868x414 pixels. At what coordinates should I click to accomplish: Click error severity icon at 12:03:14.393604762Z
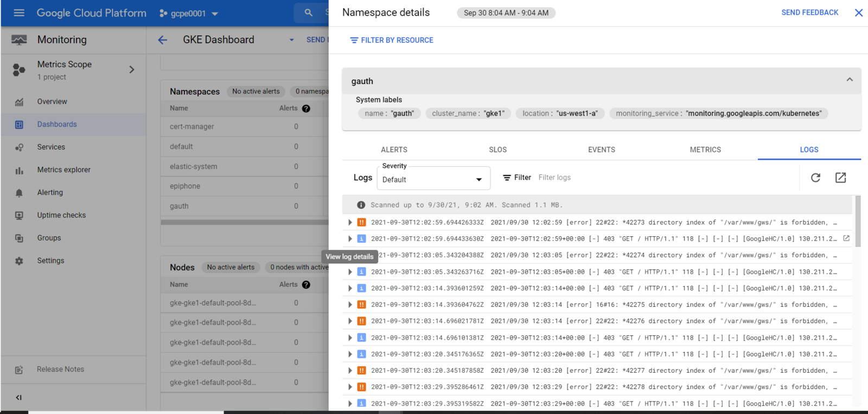361,305
